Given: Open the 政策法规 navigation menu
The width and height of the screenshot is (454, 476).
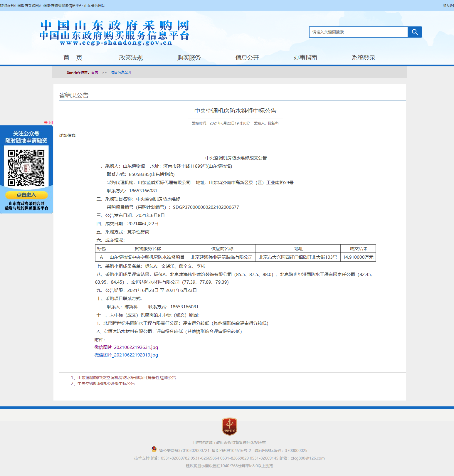Looking at the screenshot, I should pos(131,58).
